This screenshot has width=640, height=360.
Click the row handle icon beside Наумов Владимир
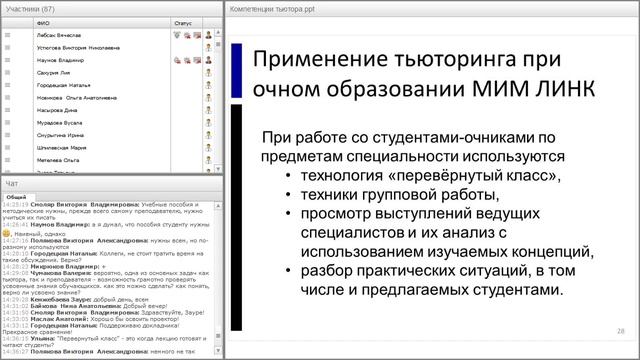tap(7, 60)
